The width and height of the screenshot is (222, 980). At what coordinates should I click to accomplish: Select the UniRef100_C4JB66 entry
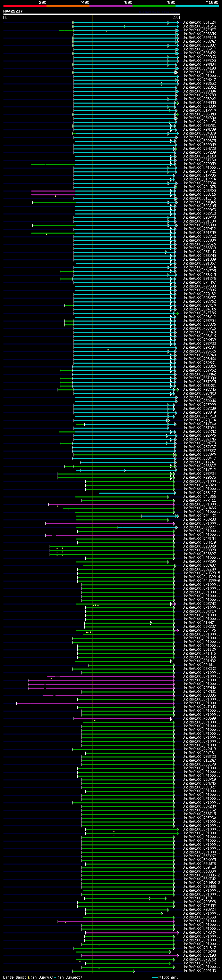click(x=199, y=497)
